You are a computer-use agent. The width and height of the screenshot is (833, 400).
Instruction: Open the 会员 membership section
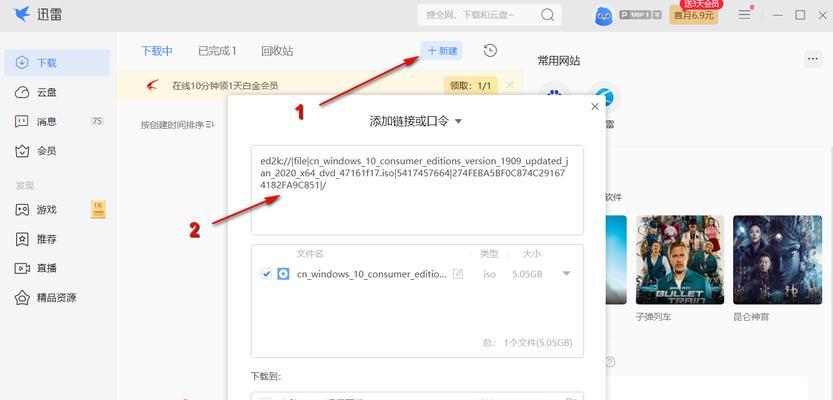pos(57,151)
